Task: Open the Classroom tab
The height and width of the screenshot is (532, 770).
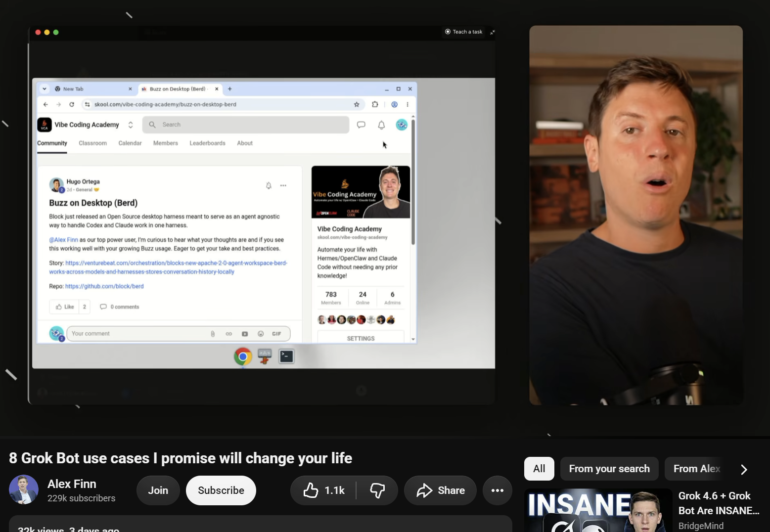Action: [93, 143]
